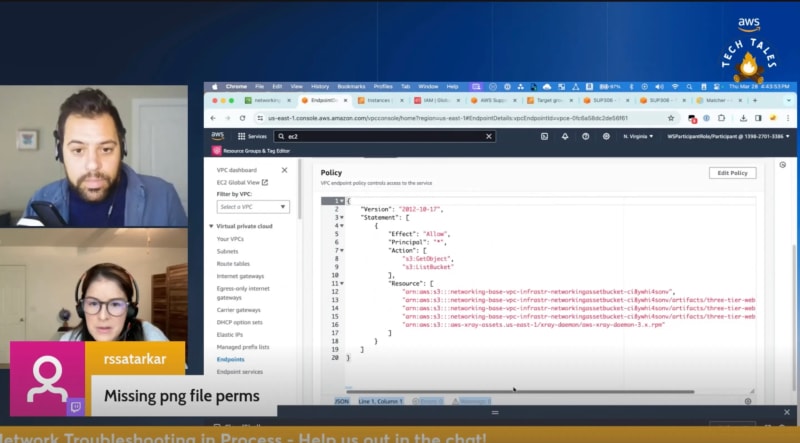Open the Bookmarks menu in Chrome
Screen dimensions: 800x443
click(x=351, y=87)
